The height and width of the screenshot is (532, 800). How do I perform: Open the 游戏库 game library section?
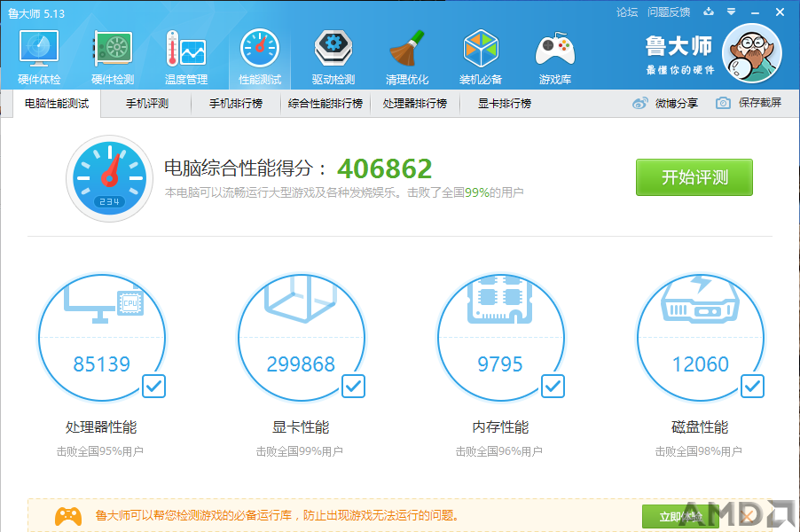(554, 57)
